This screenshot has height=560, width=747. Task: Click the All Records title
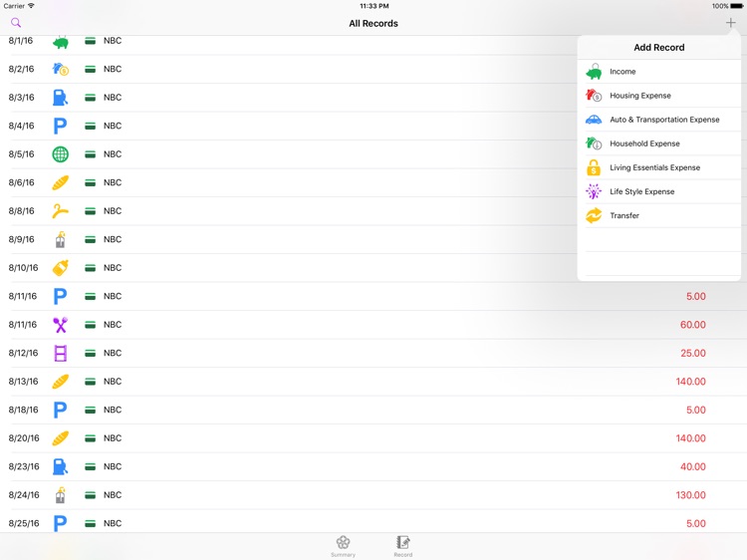373,23
